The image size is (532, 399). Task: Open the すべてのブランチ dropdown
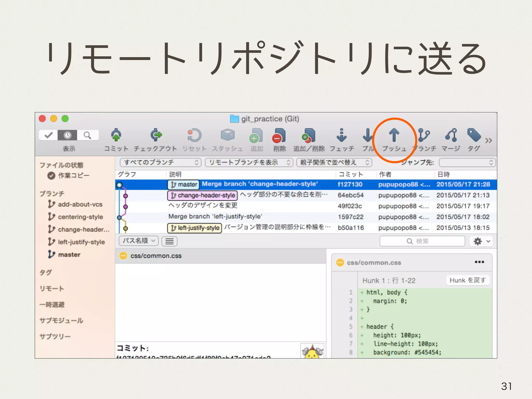tap(161, 162)
